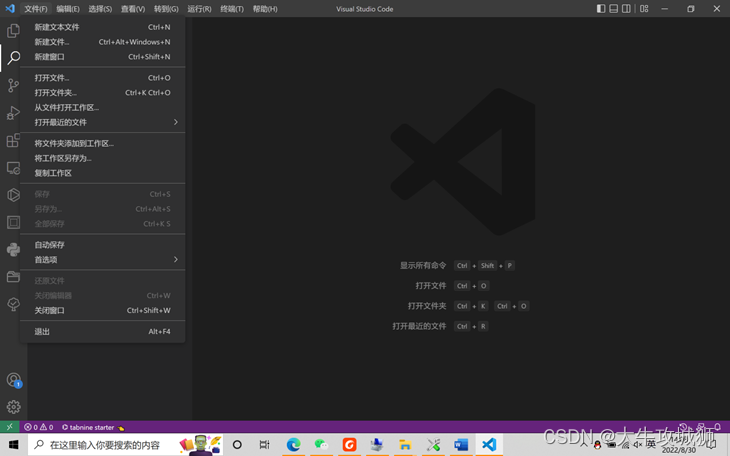
Task: Open the 转到(G) menu
Action: pyautogui.click(x=166, y=9)
